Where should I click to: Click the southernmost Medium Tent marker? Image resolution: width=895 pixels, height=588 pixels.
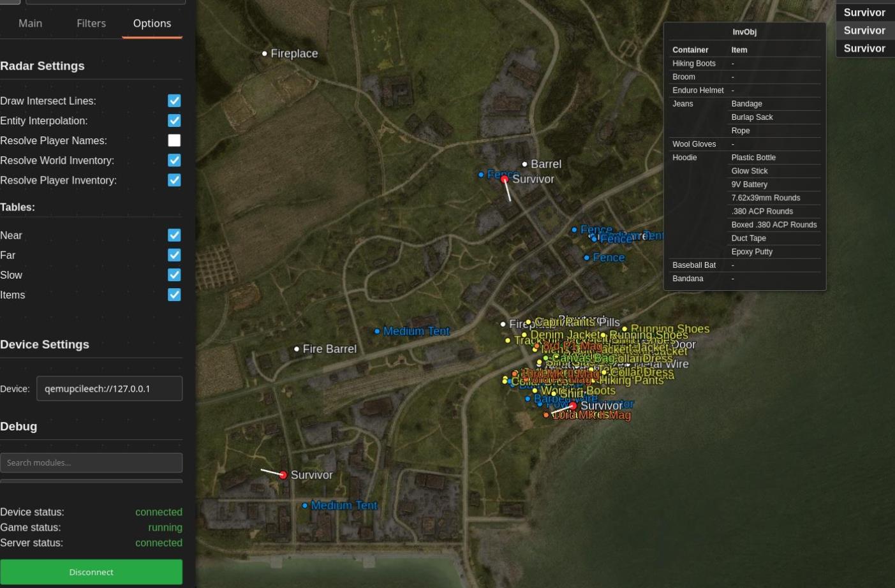pyautogui.click(x=305, y=506)
